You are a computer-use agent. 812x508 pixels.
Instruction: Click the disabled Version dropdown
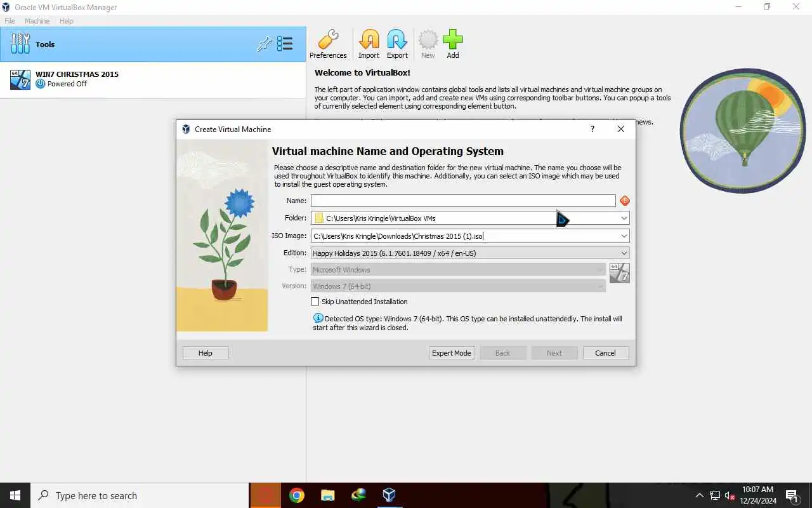[x=458, y=286]
